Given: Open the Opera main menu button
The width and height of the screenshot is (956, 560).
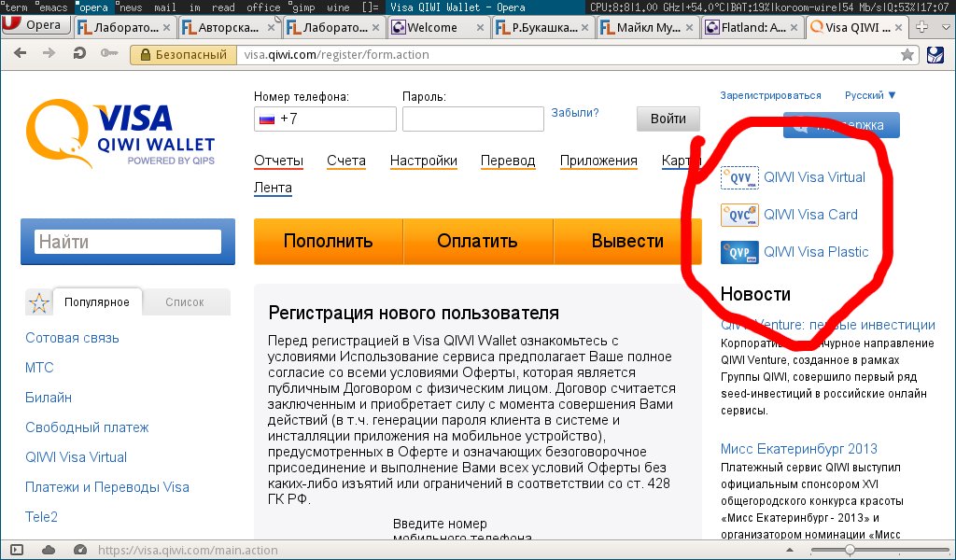Looking at the screenshot, I should (35, 26).
